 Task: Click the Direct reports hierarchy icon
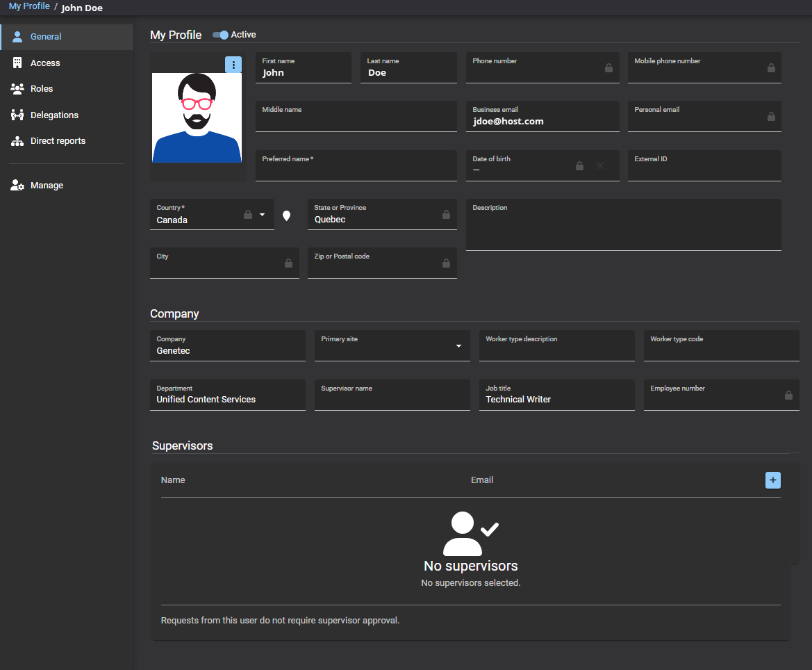click(17, 141)
